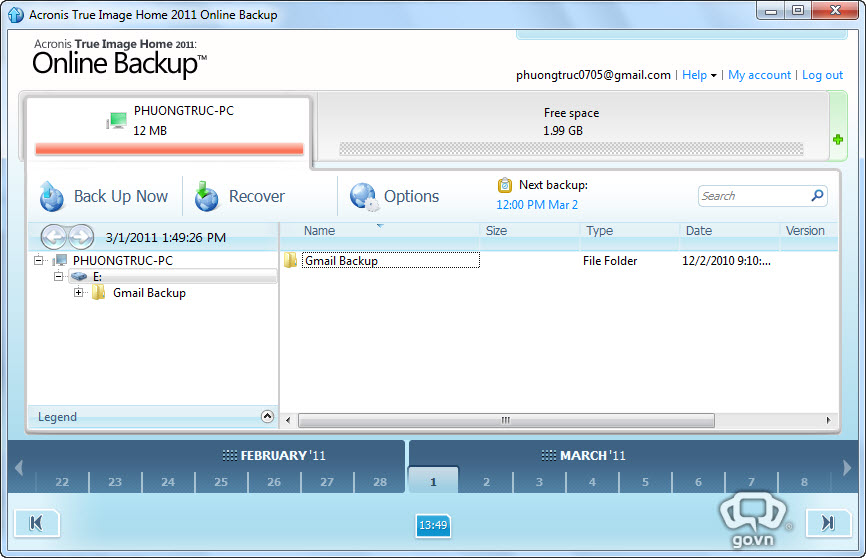The height and width of the screenshot is (558, 866).
Task: Click the Back Up Now globe icon
Action: 52,197
